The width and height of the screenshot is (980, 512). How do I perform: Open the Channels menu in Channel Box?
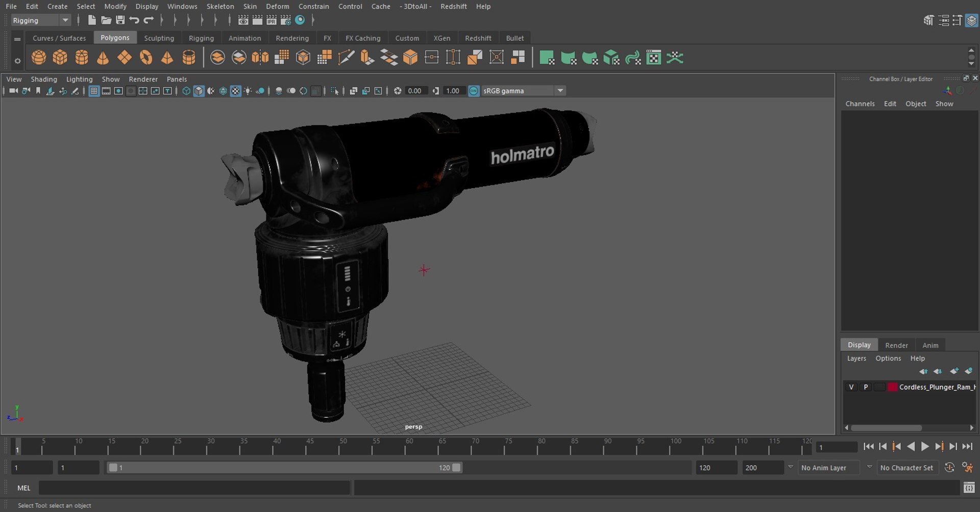[860, 104]
